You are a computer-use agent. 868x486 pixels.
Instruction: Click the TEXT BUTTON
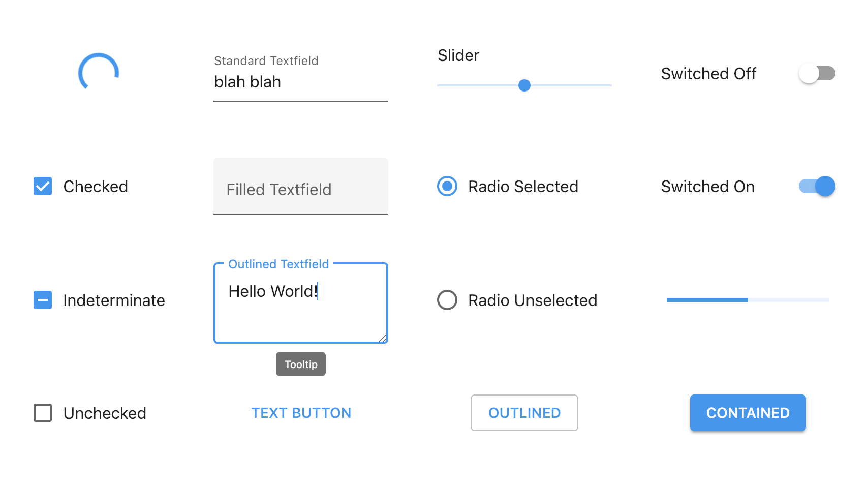[301, 413]
